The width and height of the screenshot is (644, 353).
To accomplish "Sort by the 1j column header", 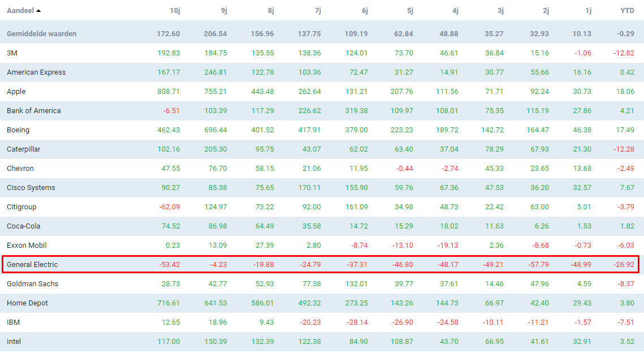I will [x=589, y=11].
